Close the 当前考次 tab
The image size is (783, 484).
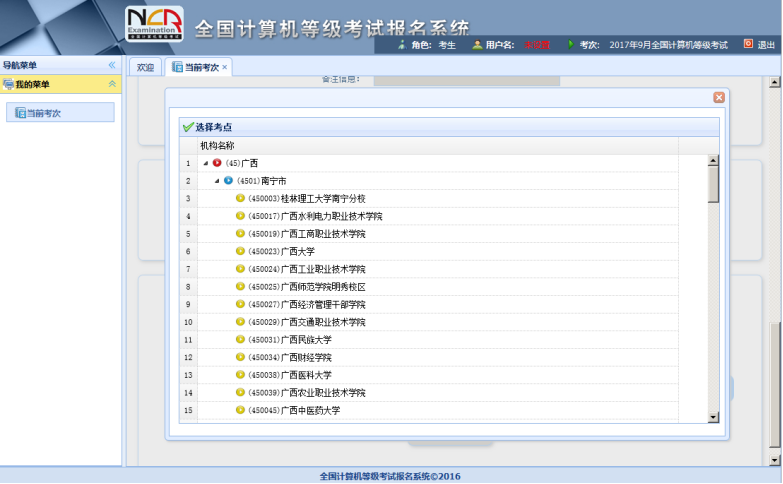pos(225,67)
